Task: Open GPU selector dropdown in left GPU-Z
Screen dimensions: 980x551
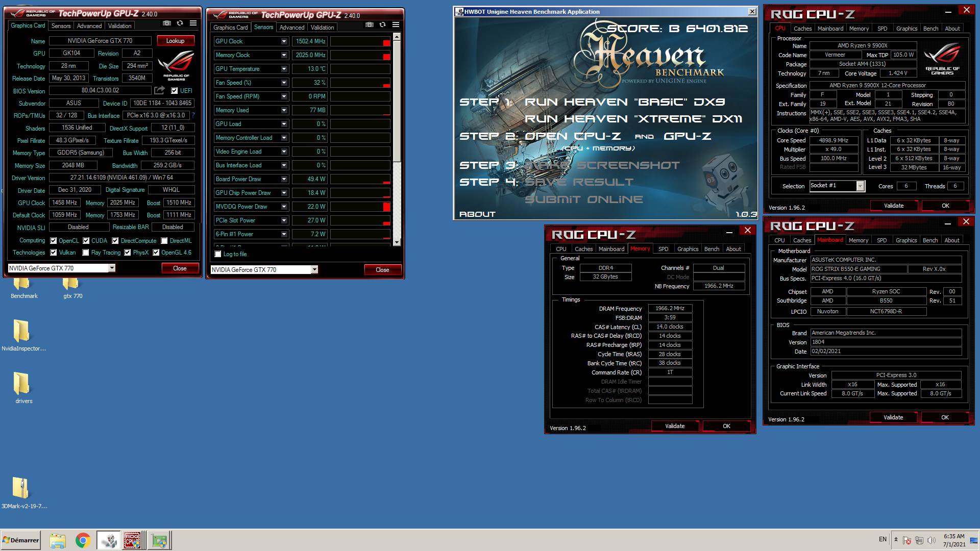Action: (112, 268)
